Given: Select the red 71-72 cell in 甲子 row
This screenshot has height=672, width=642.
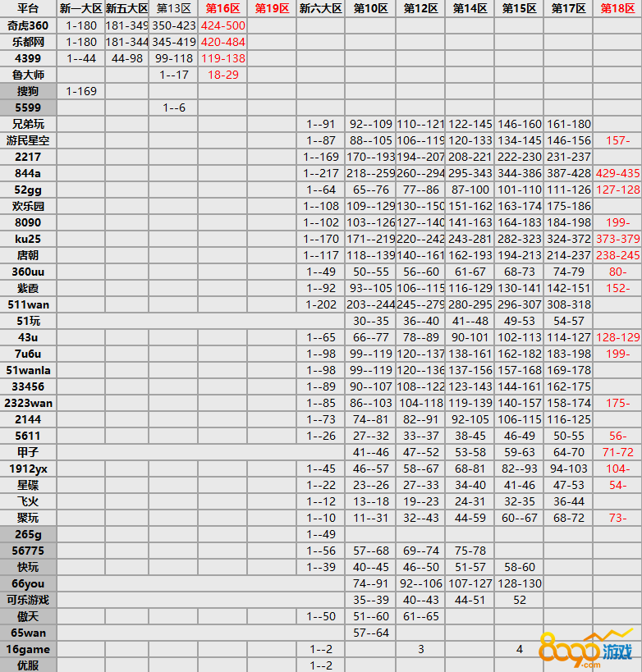Looking at the screenshot, I should coord(617,452).
